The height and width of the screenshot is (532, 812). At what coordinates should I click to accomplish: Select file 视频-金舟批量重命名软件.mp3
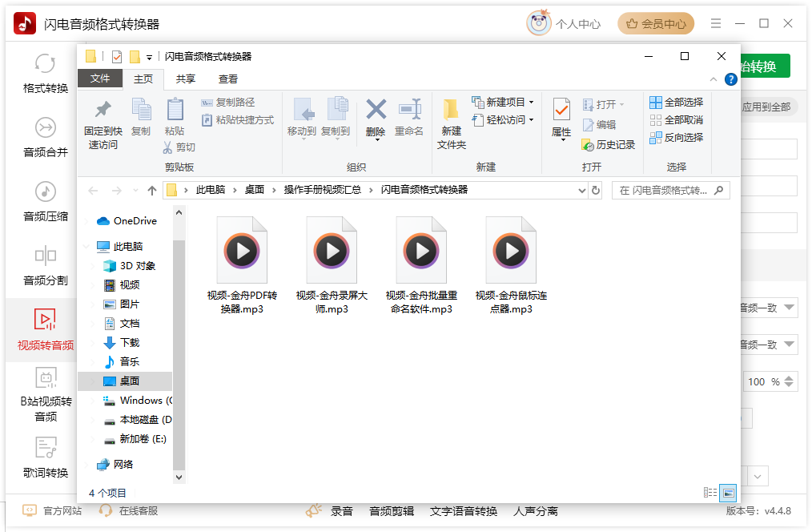pos(421,265)
